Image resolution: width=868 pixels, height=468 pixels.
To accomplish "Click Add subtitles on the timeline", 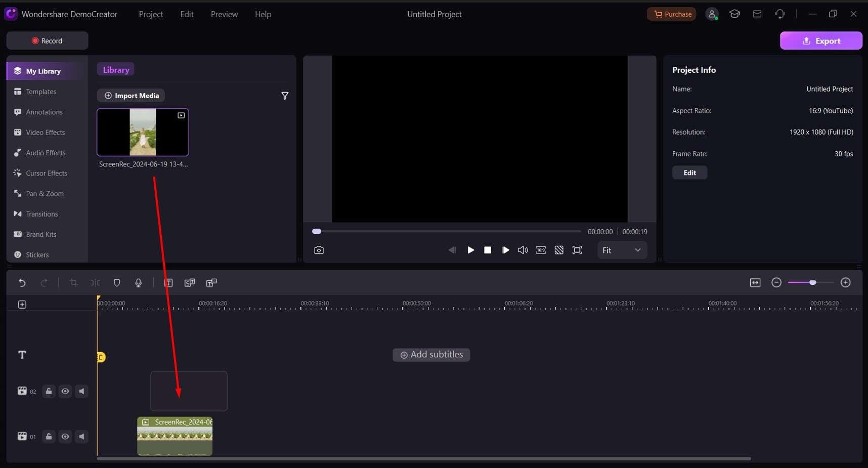I will click(431, 355).
